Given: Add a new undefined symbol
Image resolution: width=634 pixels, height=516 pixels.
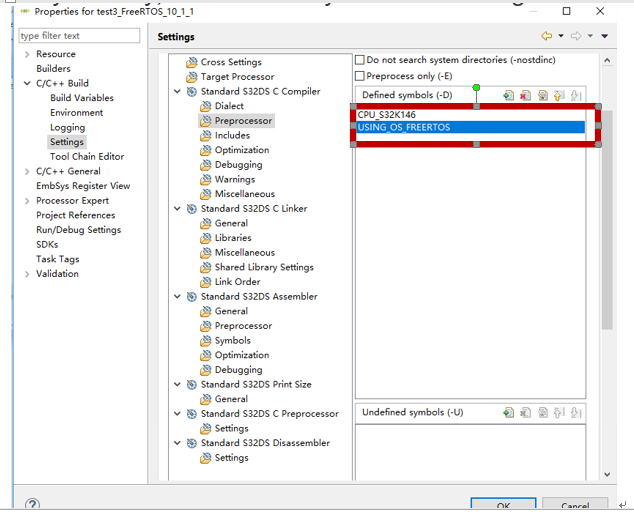Looking at the screenshot, I should pyautogui.click(x=509, y=412).
